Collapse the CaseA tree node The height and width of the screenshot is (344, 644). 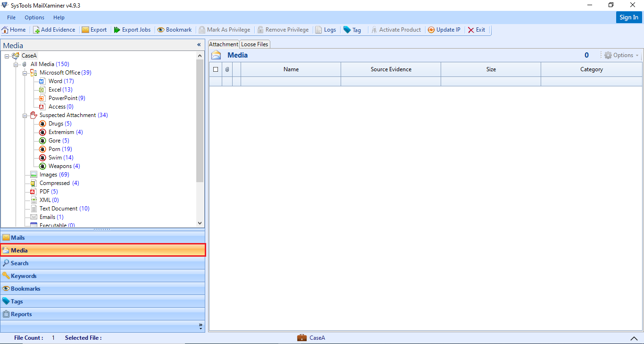pyautogui.click(x=7, y=56)
